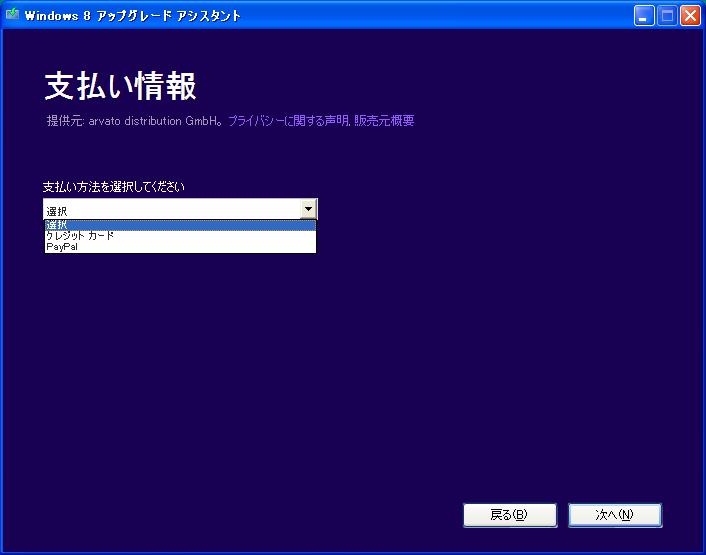
Task: Click the 支払い方法を選択してください label
Action: [113, 187]
